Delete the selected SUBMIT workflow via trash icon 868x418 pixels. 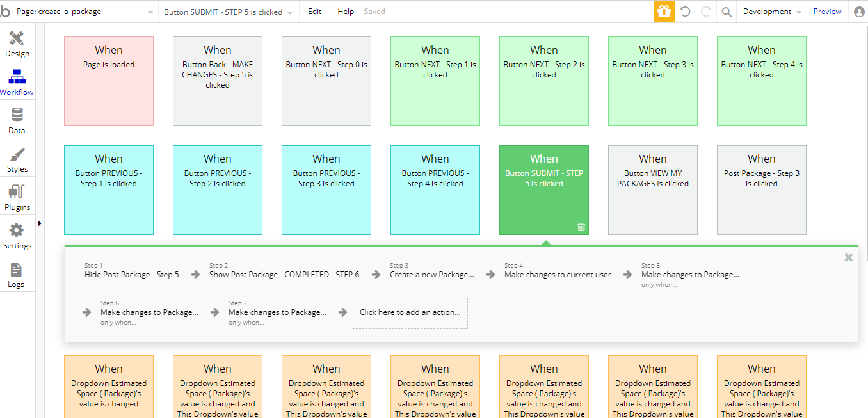point(581,227)
